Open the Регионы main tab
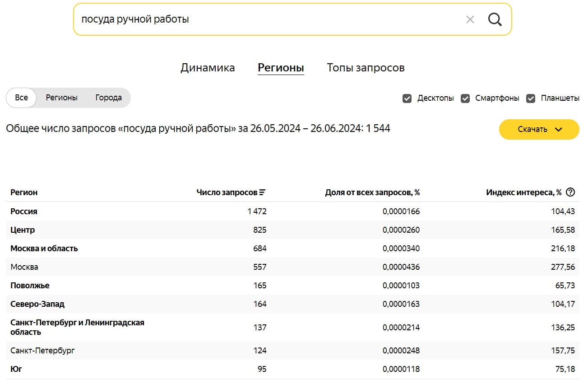 [x=281, y=68]
